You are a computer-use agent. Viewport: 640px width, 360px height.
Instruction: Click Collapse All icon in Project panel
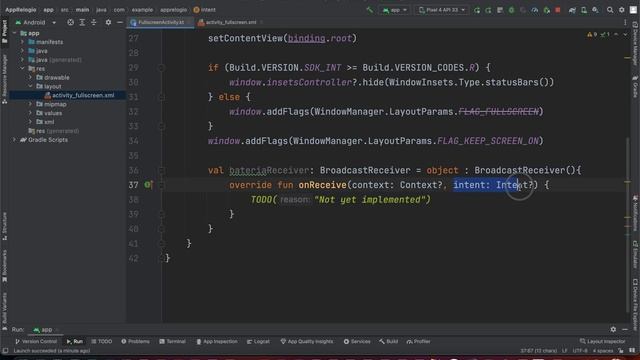tap(93, 22)
